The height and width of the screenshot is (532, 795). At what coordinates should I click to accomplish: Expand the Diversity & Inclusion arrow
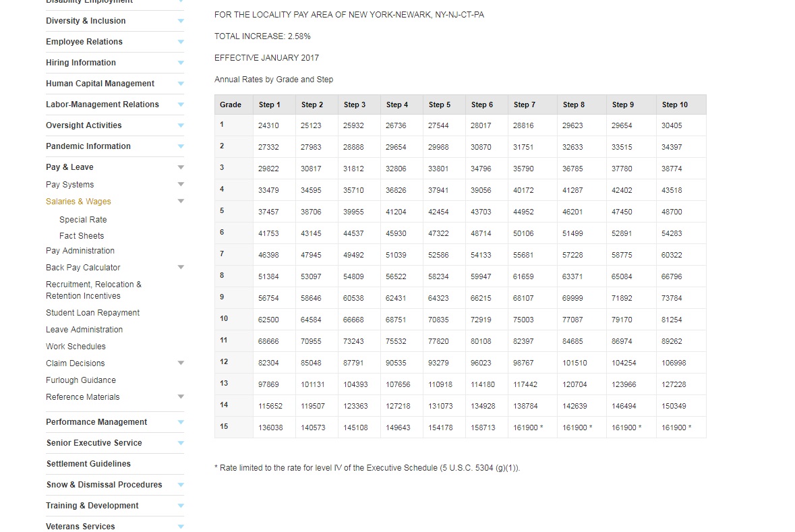pos(181,21)
